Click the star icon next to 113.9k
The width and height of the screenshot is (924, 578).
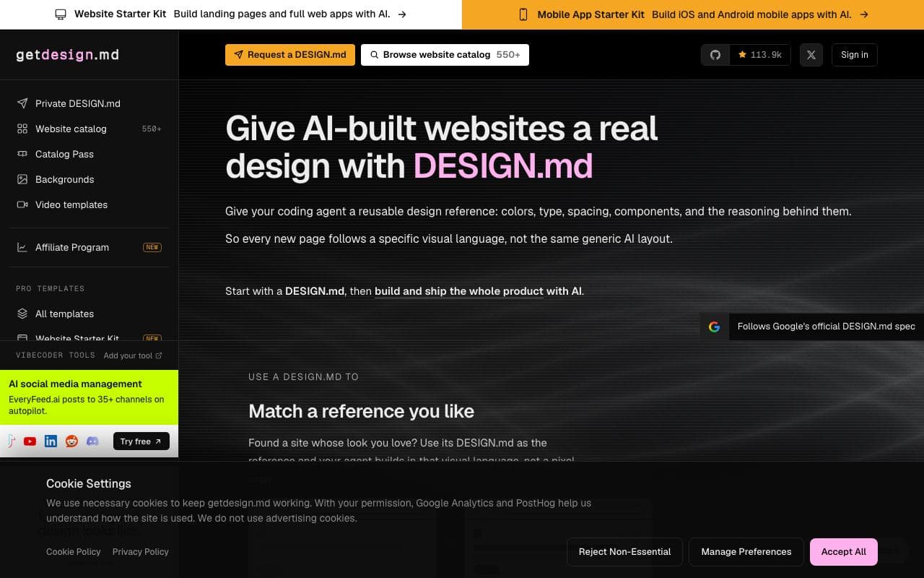[742, 55]
